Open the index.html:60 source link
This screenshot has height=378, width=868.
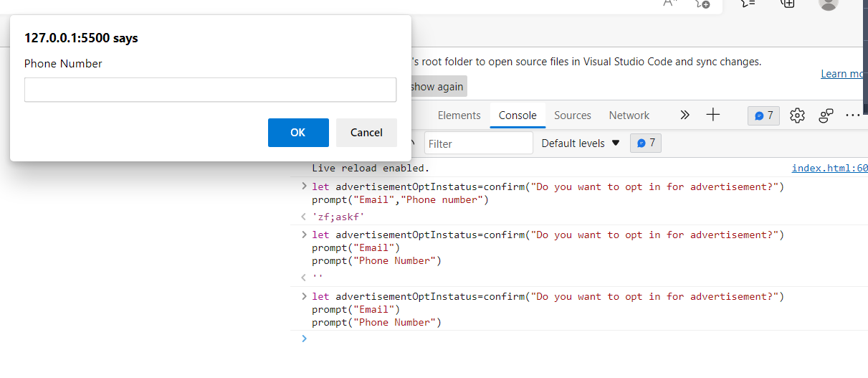pyautogui.click(x=829, y=169)
